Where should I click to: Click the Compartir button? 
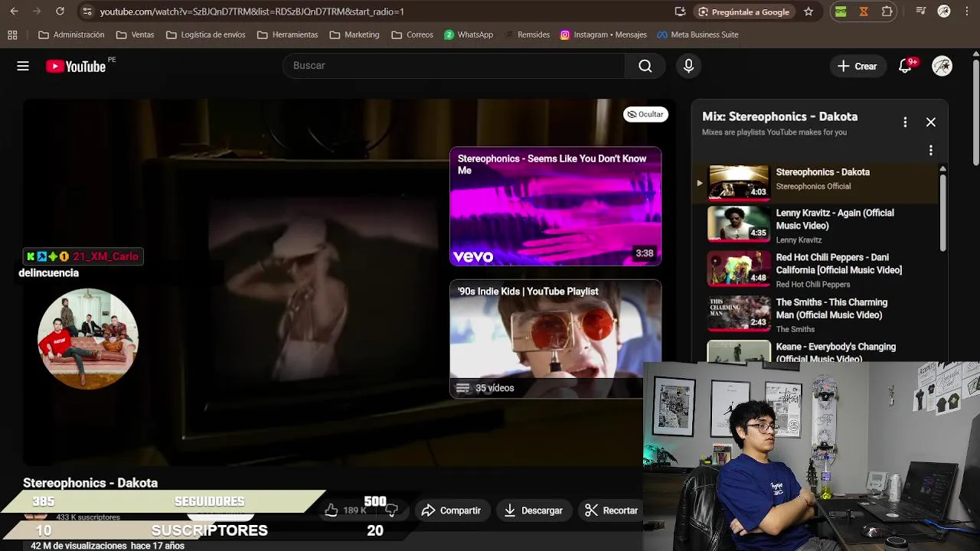coord(451,510)
